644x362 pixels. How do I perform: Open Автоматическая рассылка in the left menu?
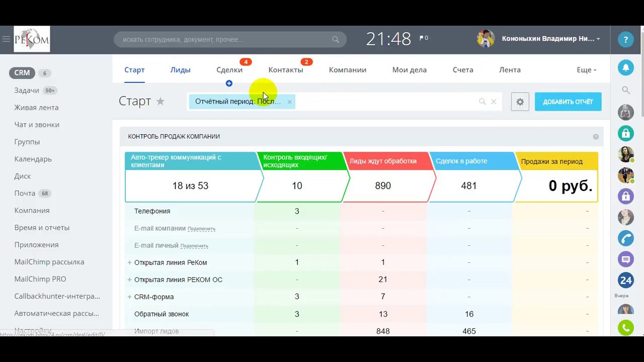(x=56, y=313)
